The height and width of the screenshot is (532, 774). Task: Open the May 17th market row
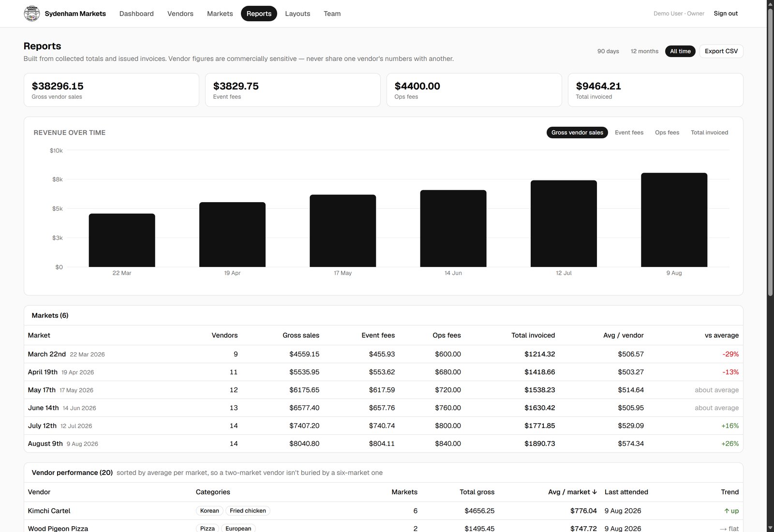point(383,390)
